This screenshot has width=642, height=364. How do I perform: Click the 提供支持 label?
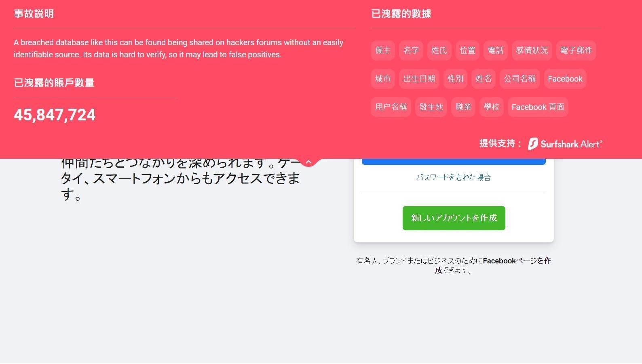[x=500, y=143]
